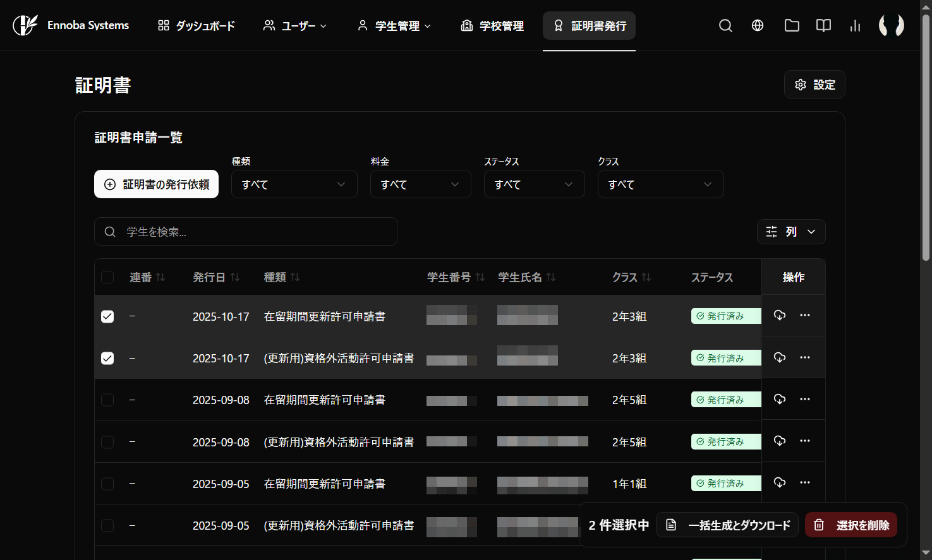Screen dimensions: 932x560
Task: Open the search icon in the top bar
Action: (x=725, y=25)
